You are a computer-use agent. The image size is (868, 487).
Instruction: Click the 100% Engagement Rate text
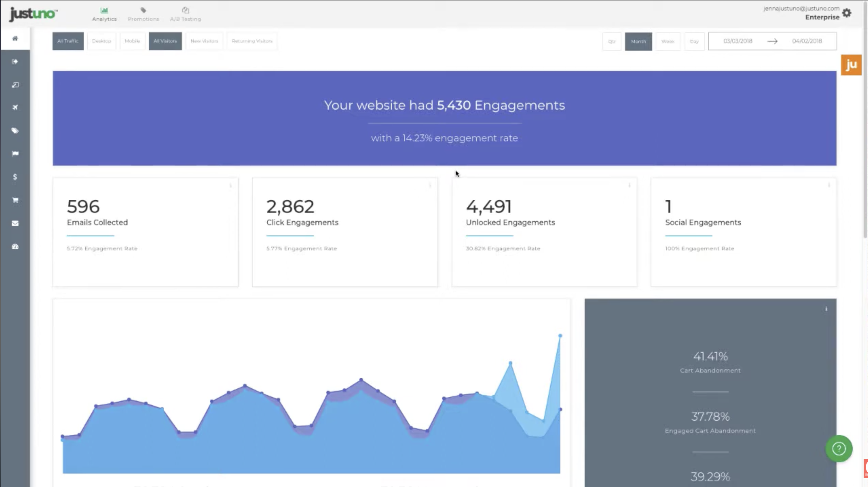point(700,248)
